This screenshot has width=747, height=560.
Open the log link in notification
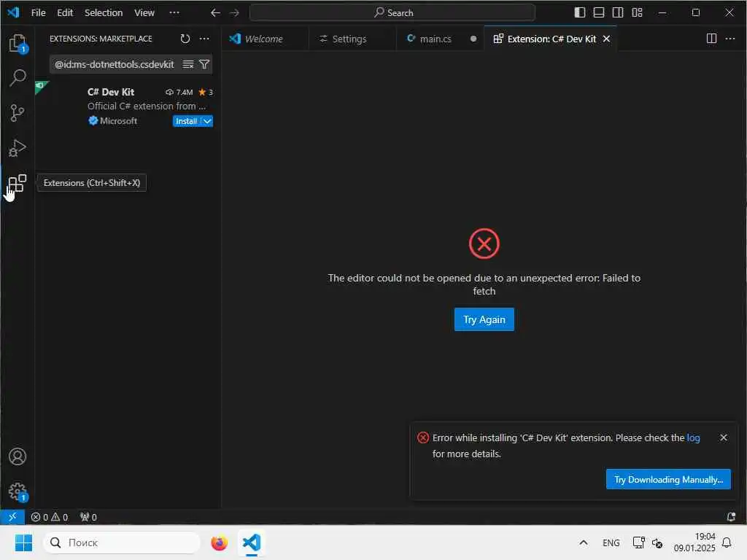pyautogui.click(x=693, y=437)
